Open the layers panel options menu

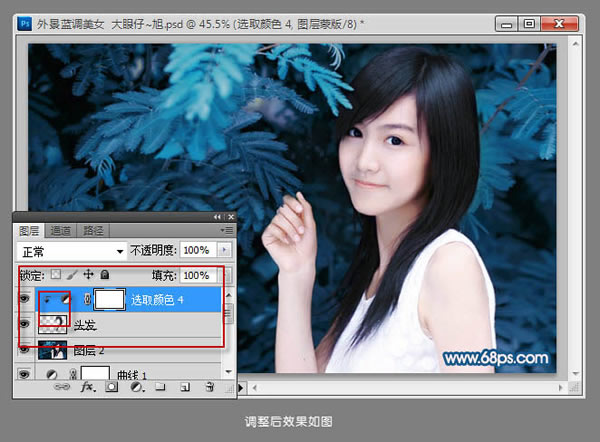point(229,231)
